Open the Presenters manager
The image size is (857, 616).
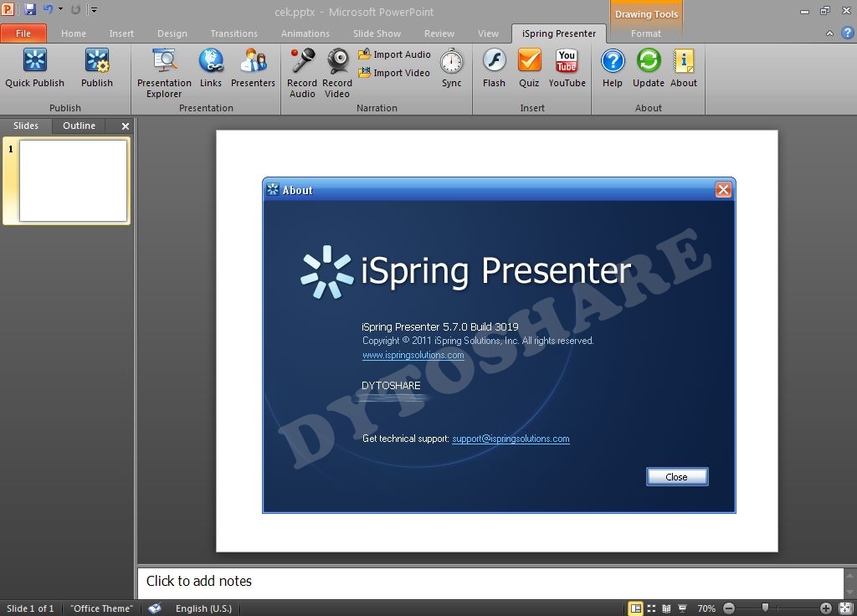pos(253,68)
